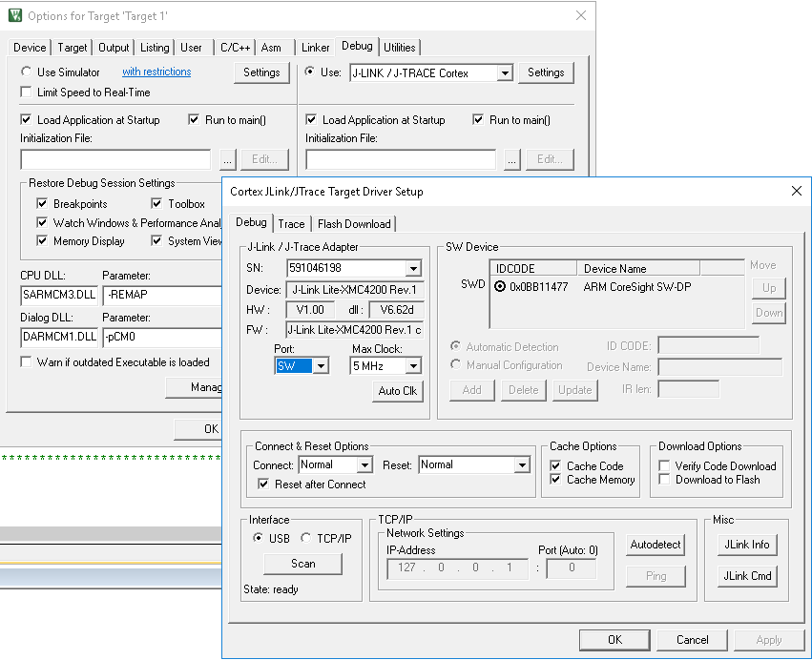Select the 0x0BB11477 SWD device radio
Image resolution: width=812 pixels, height=660 pixels.
pos(500,286)
